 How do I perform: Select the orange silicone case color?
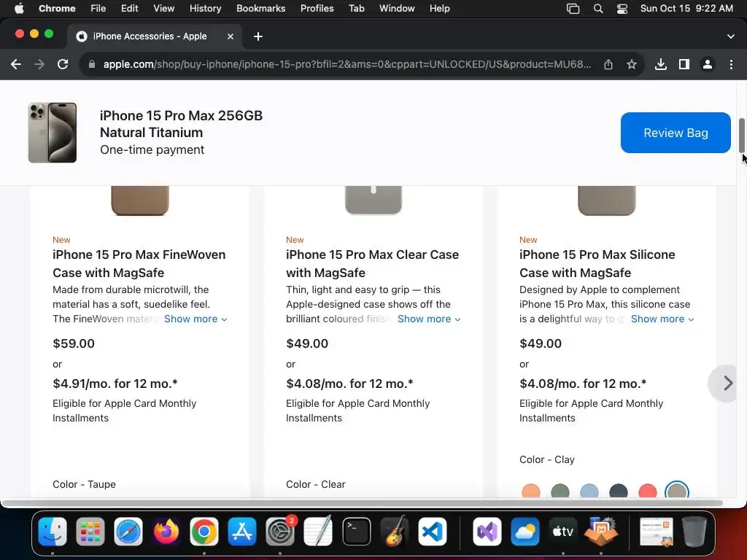tap(531, 491)
